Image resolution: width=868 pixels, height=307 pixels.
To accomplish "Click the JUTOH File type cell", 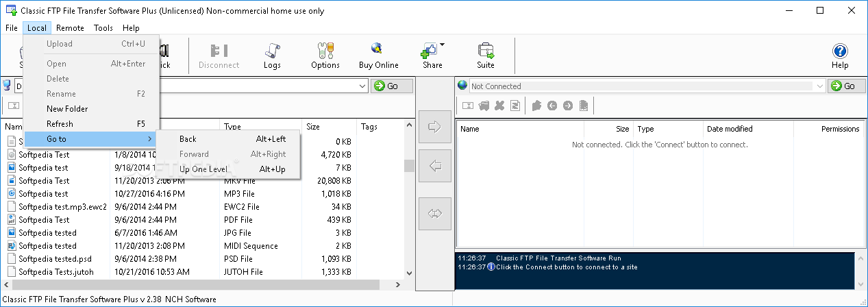I will coord(243,272).
